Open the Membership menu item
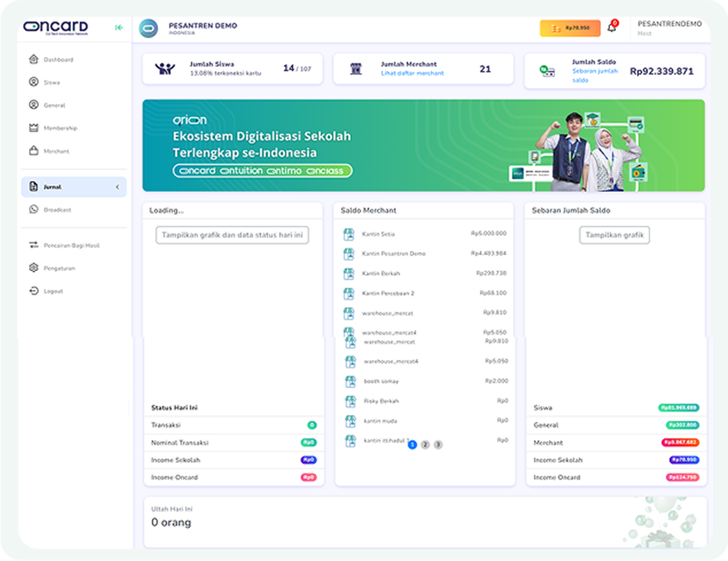 tap(60, 128)
